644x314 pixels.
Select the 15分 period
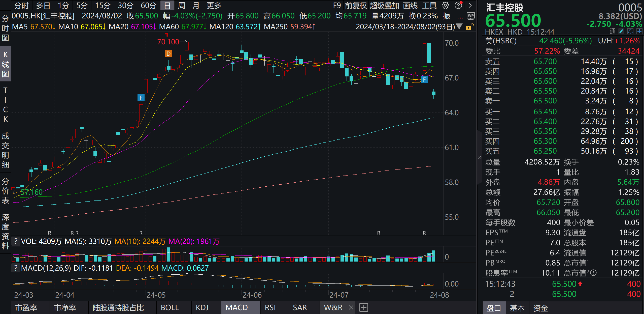[103, 5]
